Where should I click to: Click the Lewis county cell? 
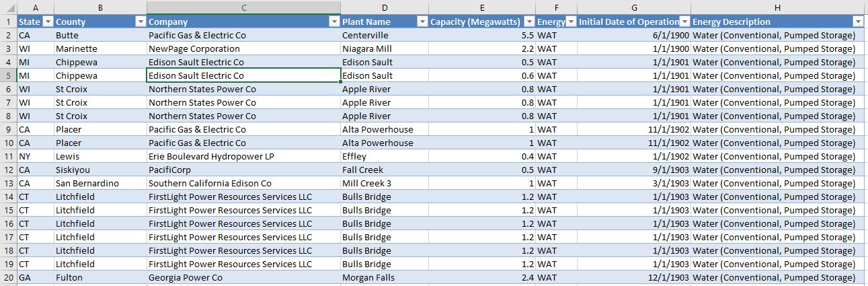coord(100,156)
